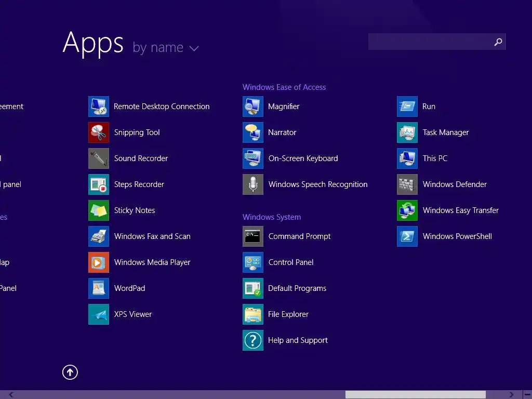Image resolution: width=532 pixels, height=399 pixels.
Task: Click the 'Task Manager' text label
Action: [445, 132]
